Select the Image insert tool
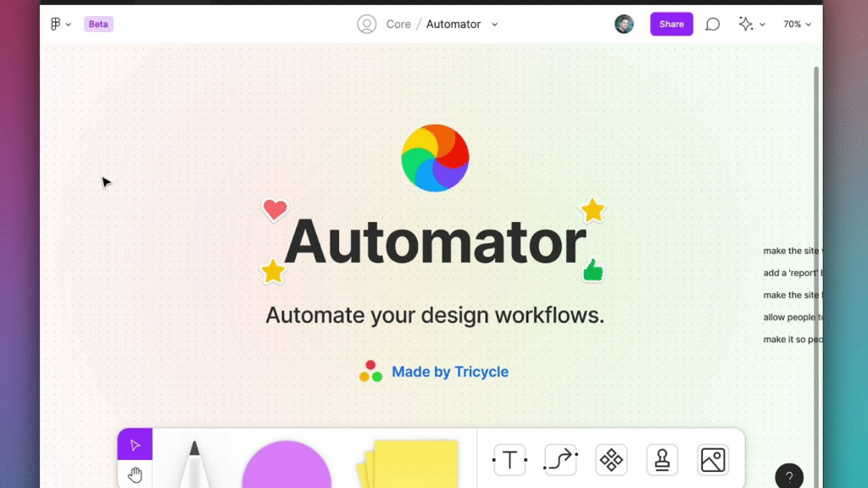 click(713, 460)
